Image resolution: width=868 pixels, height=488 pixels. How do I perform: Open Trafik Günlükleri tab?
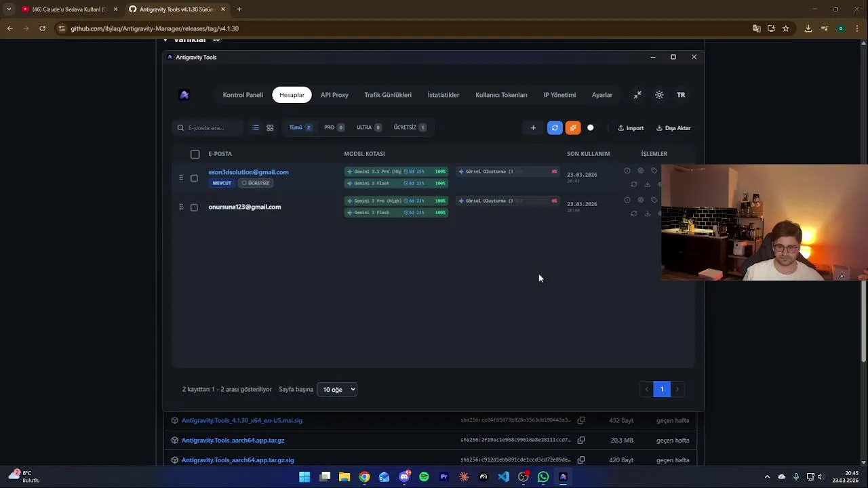388,95
